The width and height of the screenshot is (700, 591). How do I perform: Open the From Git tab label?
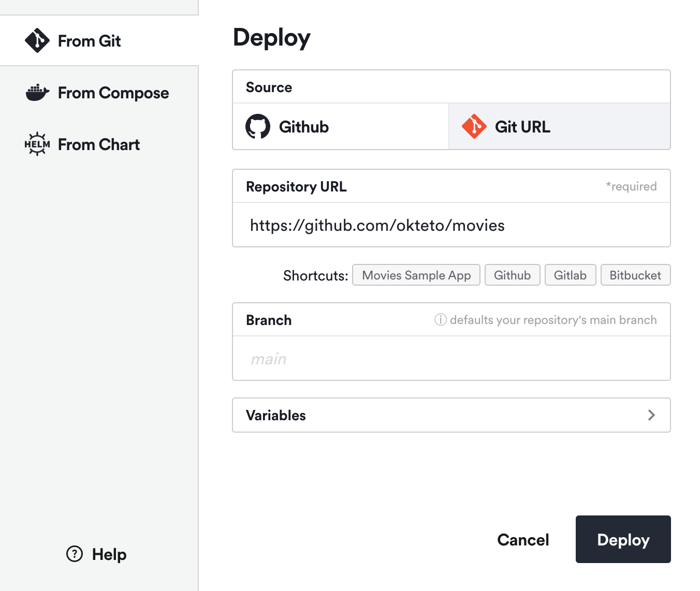pos(89,41)
